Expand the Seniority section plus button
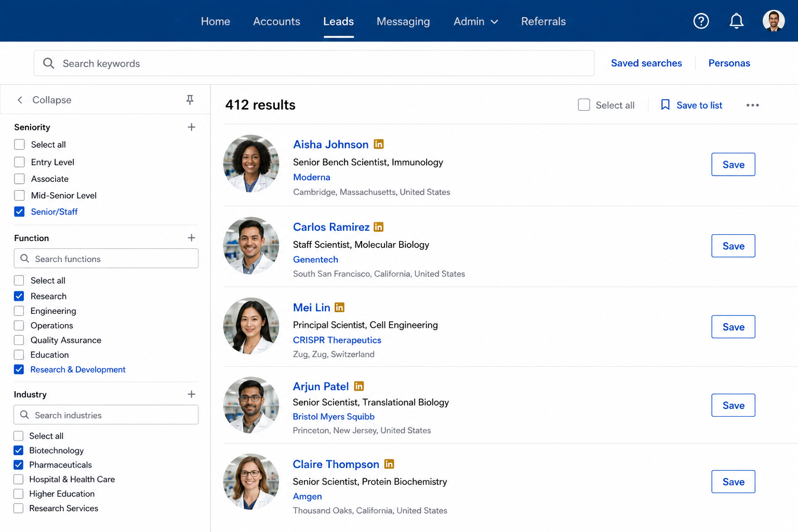 [191, 127]
